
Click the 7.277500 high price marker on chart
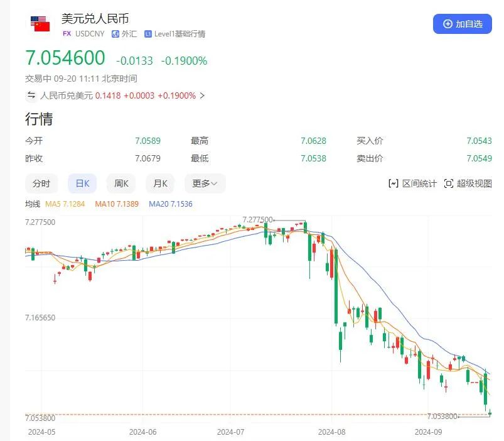point(257,219)
